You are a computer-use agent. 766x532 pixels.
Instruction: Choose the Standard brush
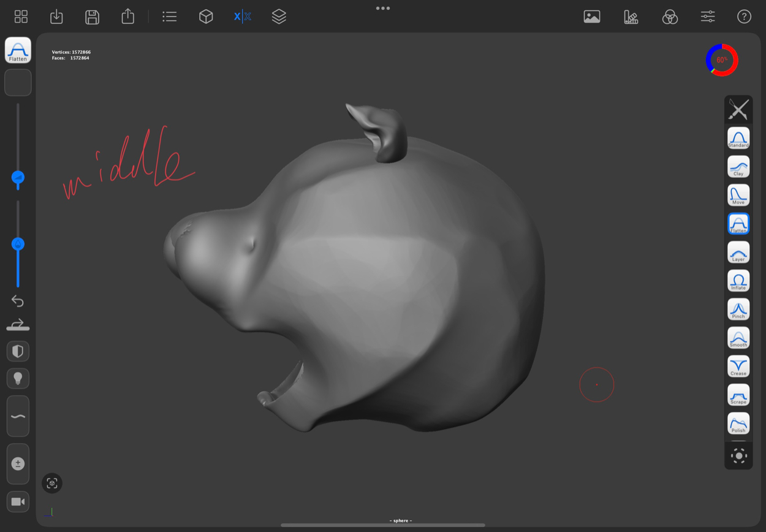(x=738, y=139)
